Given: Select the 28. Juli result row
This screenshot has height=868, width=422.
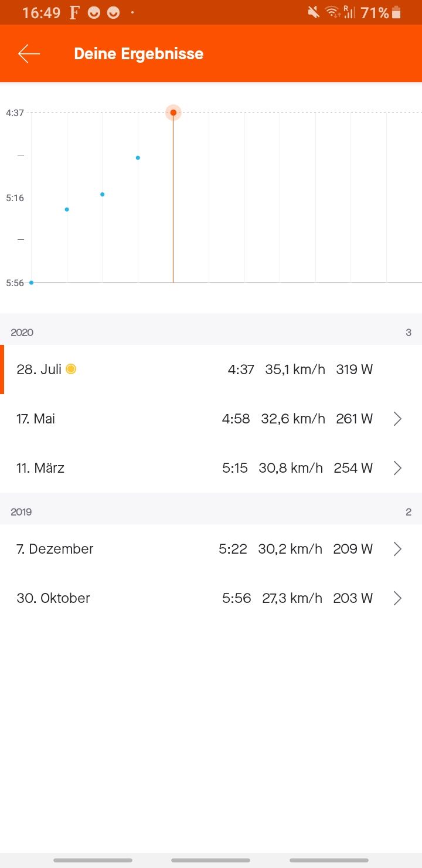Looking at the screenshot, I should 211,369.
